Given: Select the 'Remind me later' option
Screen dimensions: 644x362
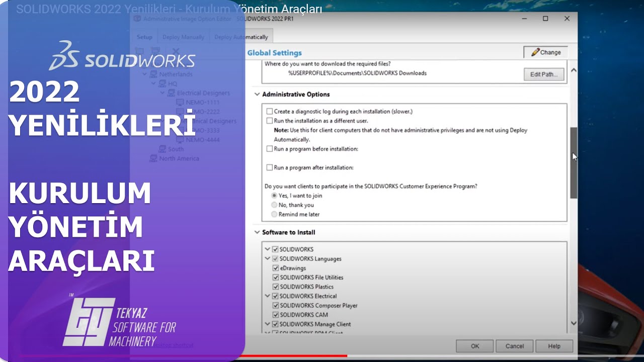Looking at the screenshot, I should click(x=274, y=214).
